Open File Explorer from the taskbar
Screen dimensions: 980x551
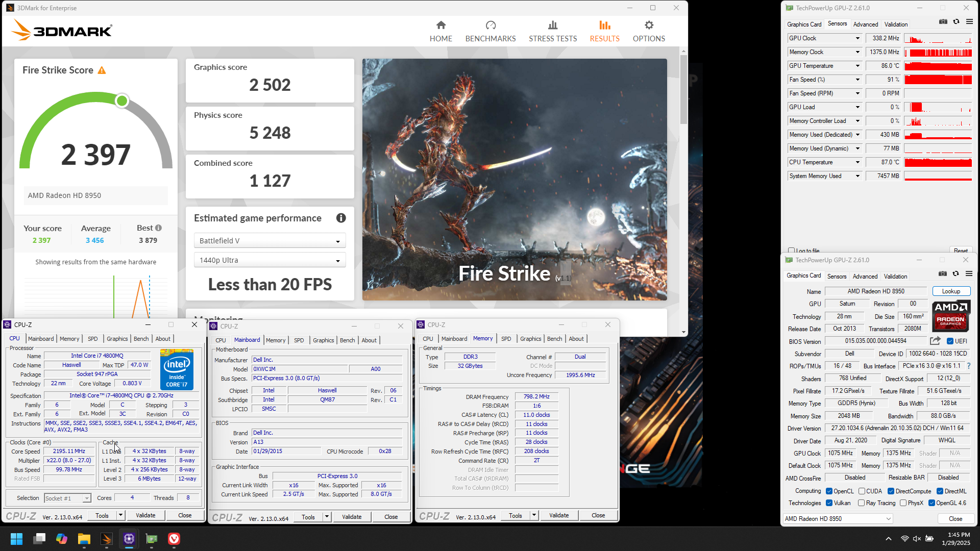pos(84,539)
